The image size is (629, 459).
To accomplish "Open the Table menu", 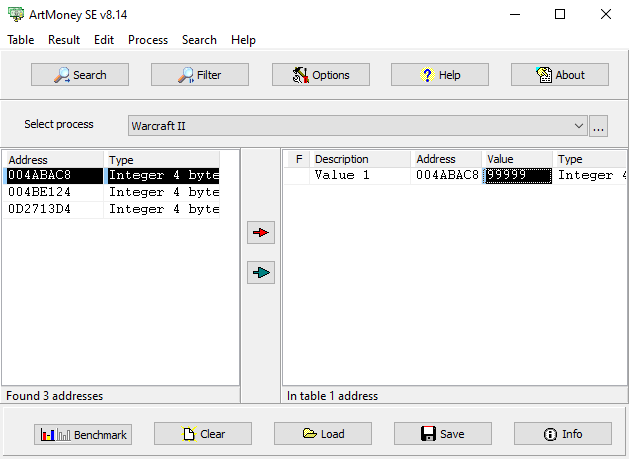I will click(x=20, y=40).
